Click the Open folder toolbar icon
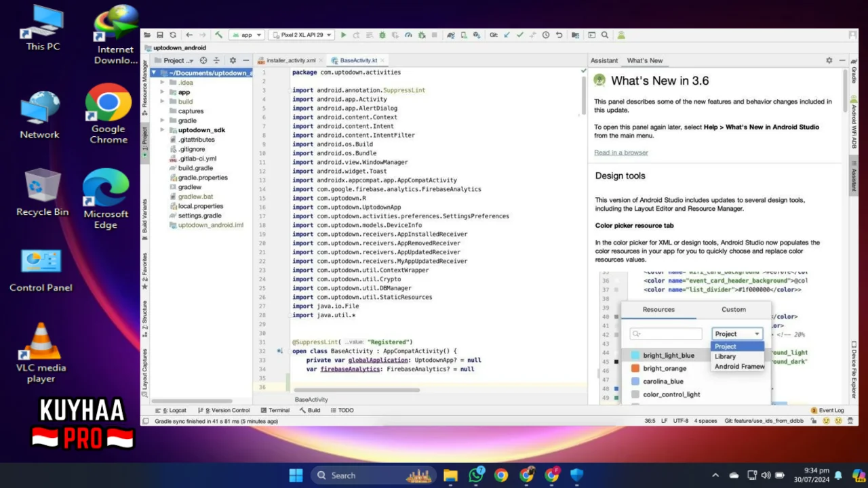 point(147,35)
